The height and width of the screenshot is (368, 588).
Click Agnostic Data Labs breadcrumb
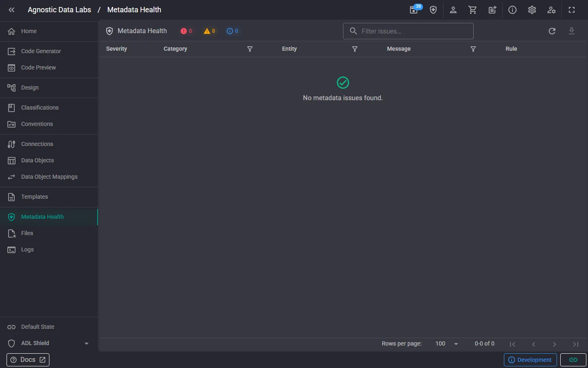click(x=59, y=10)
